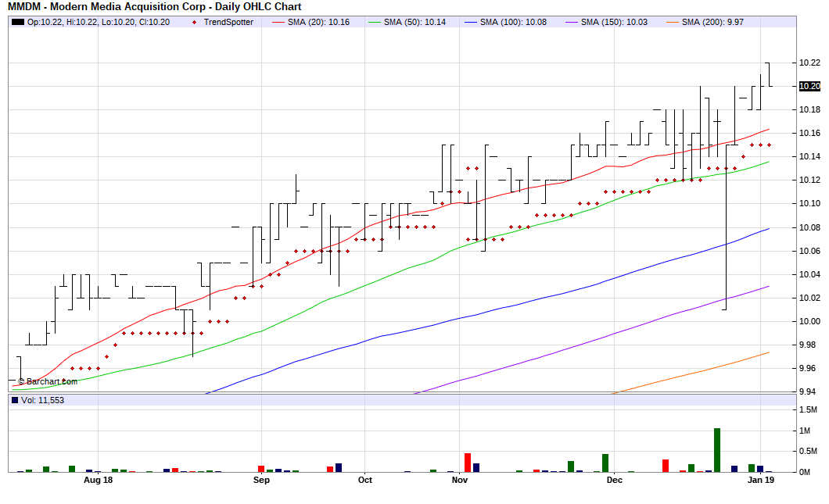Select the SMA (150): 10.03 legend label
Viewport: 829px width, 504px height.
pyautogui.click(x=614, y=22)
